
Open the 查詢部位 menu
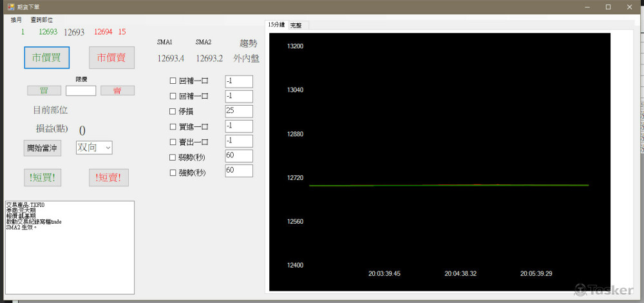(x=42, y=20)
